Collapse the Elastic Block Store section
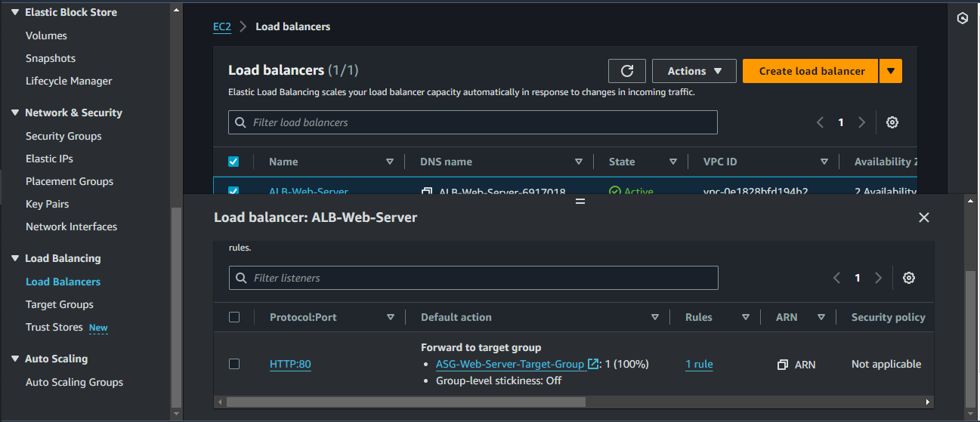The image size is (980, 422). [15, 13]
